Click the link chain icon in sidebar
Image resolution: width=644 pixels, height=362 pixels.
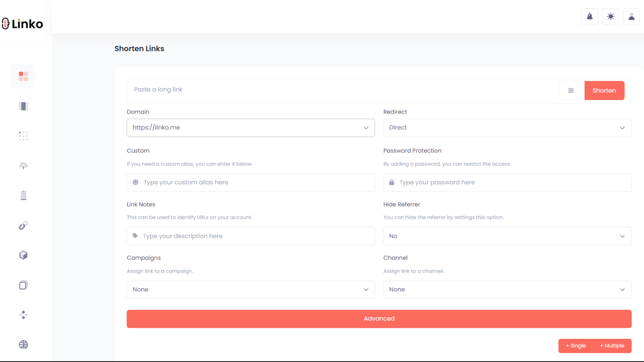[23, 226]
